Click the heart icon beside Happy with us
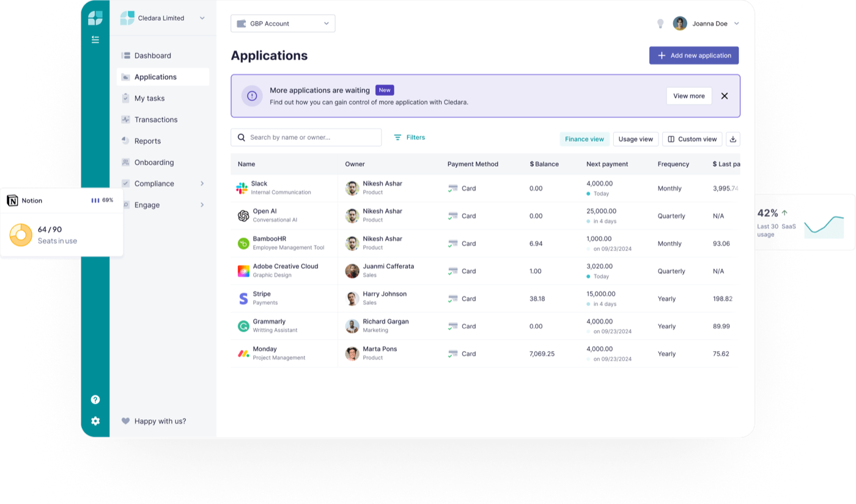 pyautogui.click(x=125, y=421)
